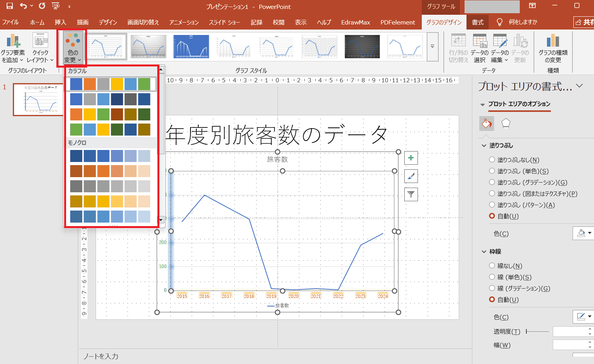Click the 何をしますか search box
594x364 pixels.
(522, 22)
